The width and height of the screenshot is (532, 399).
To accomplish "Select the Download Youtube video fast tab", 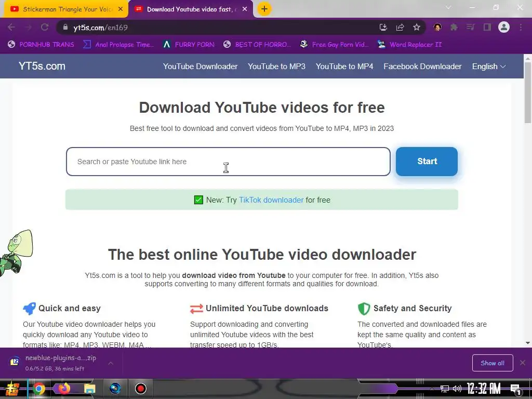I will (190, 9).
